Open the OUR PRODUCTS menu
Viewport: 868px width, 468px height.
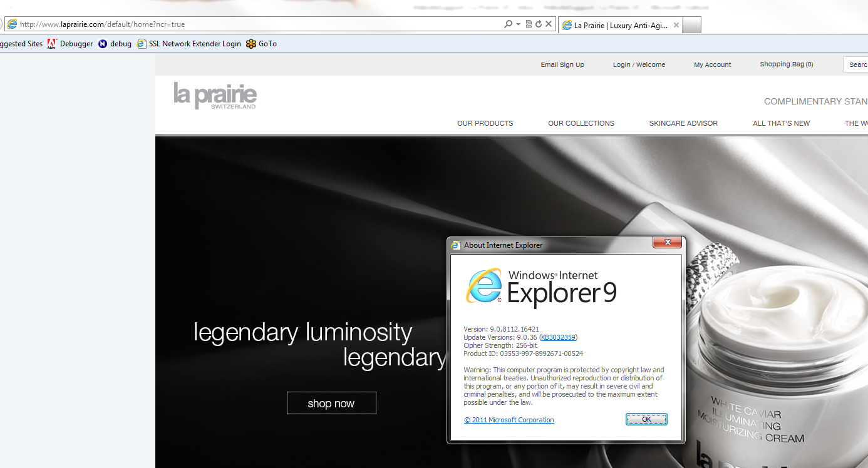(485, 123)
